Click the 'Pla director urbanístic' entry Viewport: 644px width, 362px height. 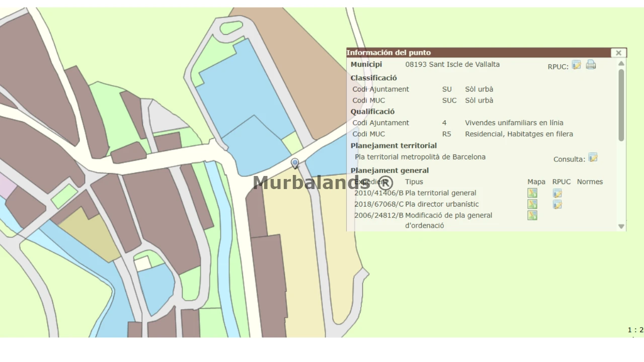coord(442,204)
